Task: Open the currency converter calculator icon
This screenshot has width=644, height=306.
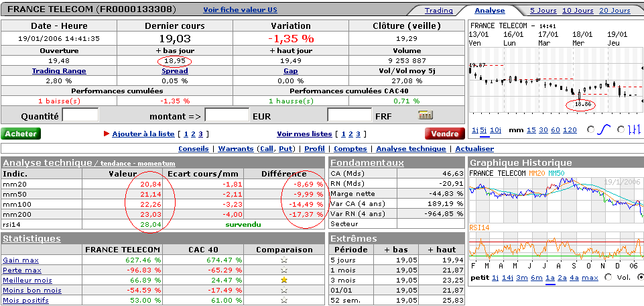Action: pos(426,115)
